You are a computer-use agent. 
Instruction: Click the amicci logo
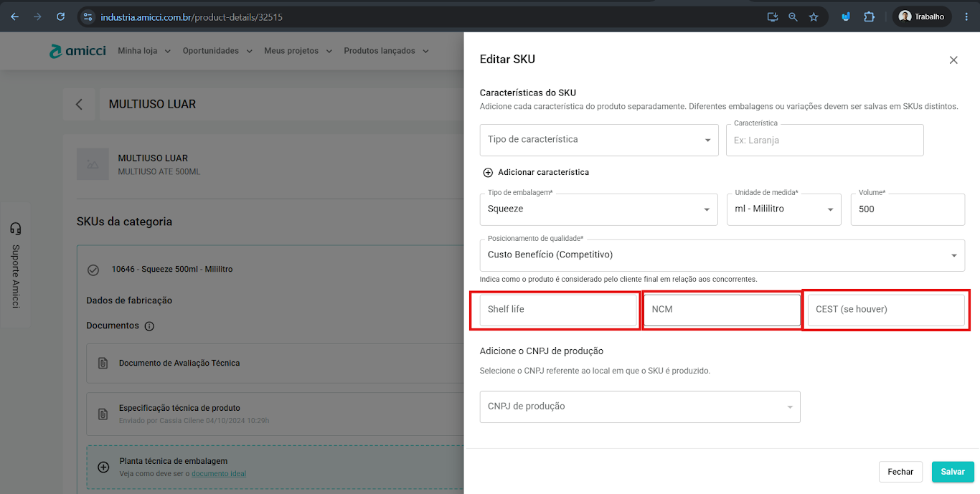[77, 51]
